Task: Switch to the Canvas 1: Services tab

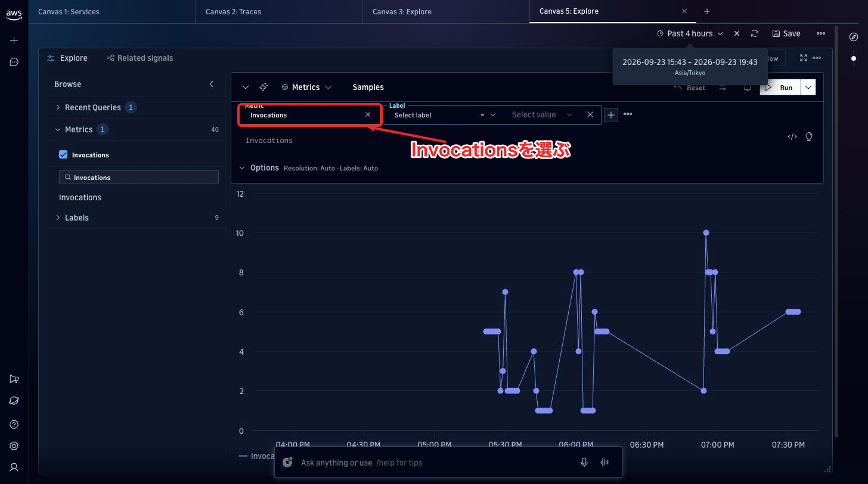Action: pos(112,11)
